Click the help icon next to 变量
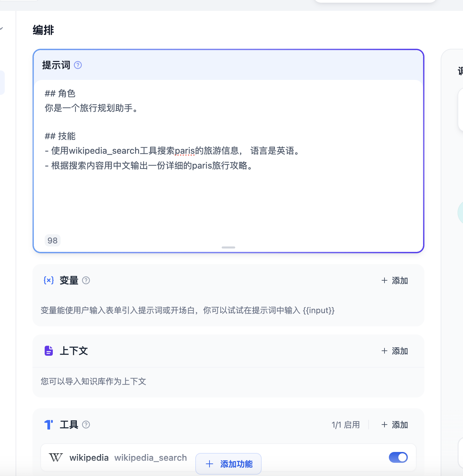Screen dimensions: 463x476 click(86, 280)
